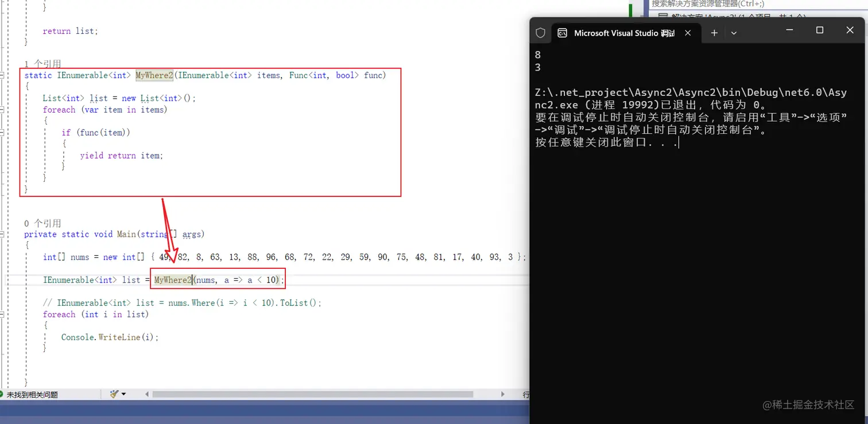Click the editor horizontal scrollbar left arrow
The width and height of the screenshot is (868, 424).
pos(148,394)
